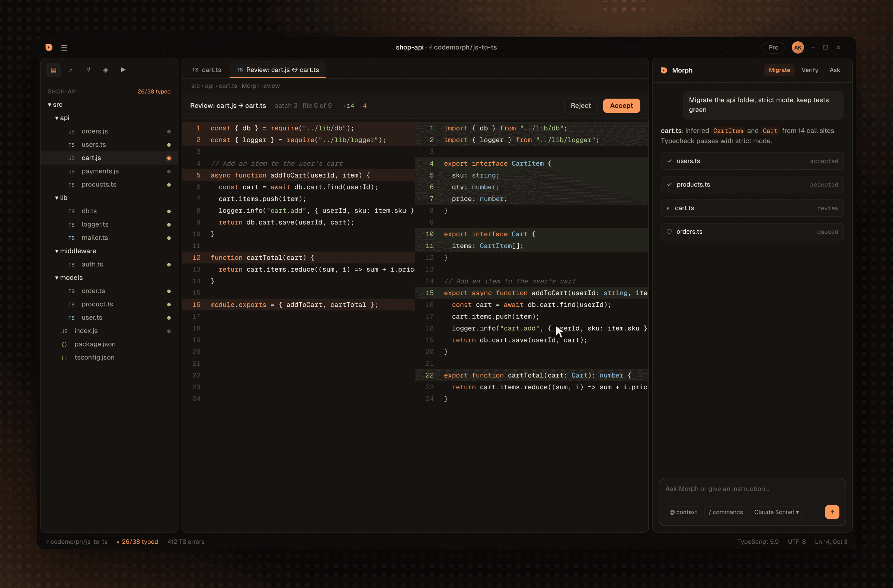Click the run play icon in the sidebar
Image resolution: width=893 pixels, height=588 pixels.
click(x=123, y=70)
